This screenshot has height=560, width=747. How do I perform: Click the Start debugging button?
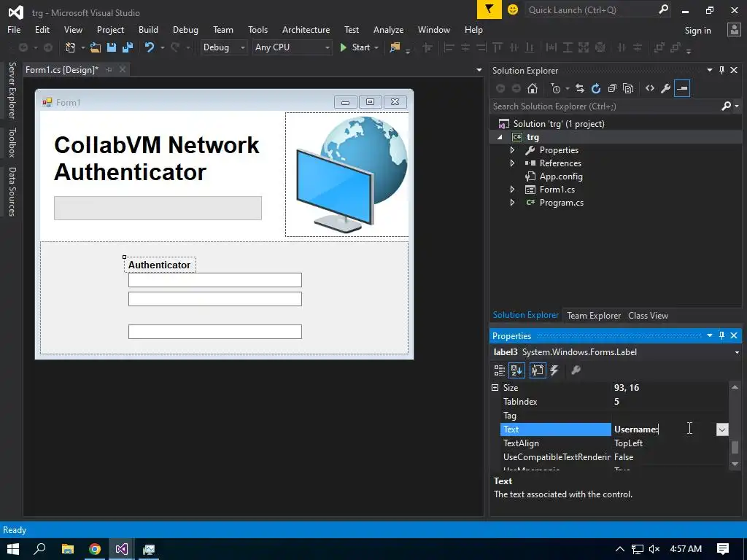pos(355,47)
